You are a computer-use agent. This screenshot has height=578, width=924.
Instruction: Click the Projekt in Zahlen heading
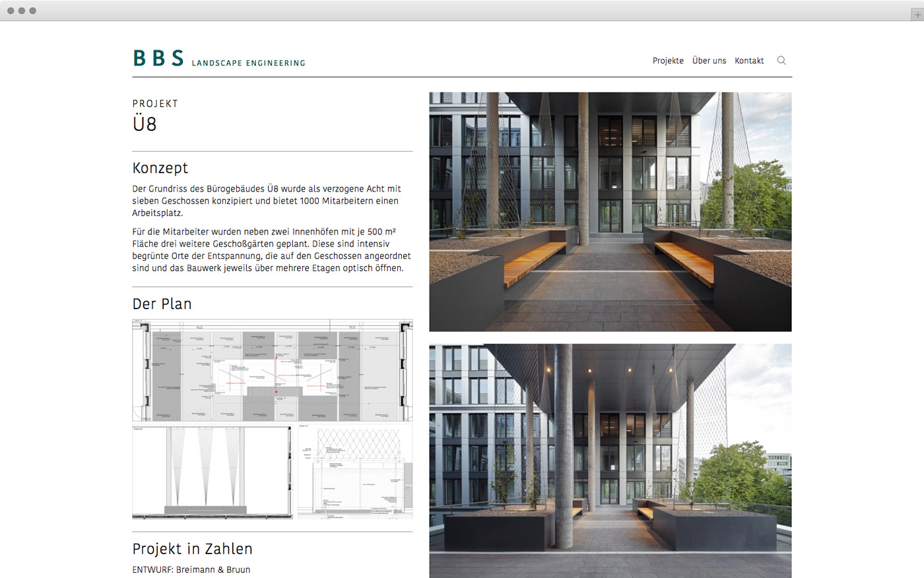click(192, 549)
